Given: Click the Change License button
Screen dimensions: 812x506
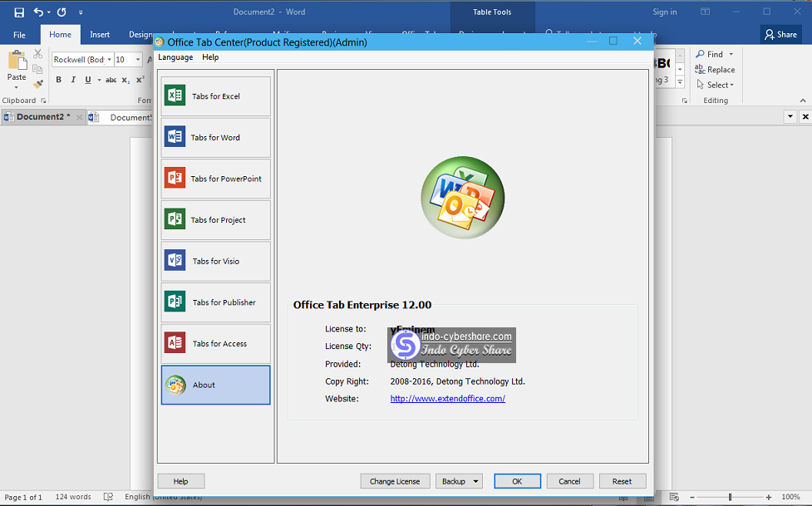Looking at the screenshot, I should tap(395, 481).
